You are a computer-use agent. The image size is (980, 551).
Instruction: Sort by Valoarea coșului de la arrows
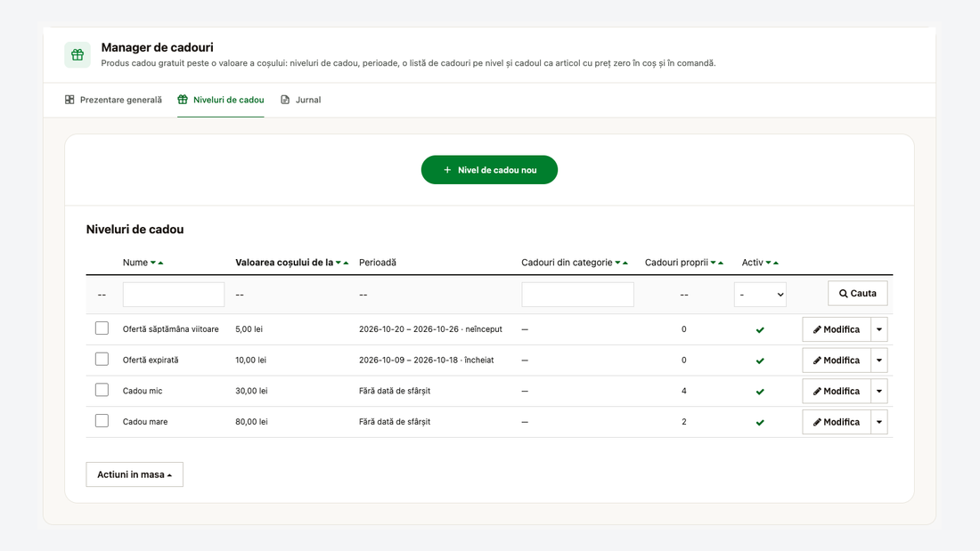click(342, 263)
